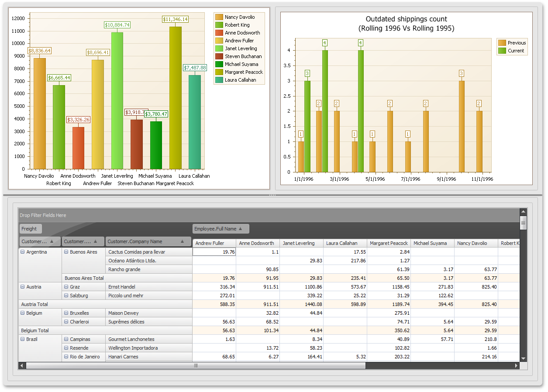The width and height of the screenshot is (548, 392).
Task: Collapse the Austria row group
Action: point(22,287)
